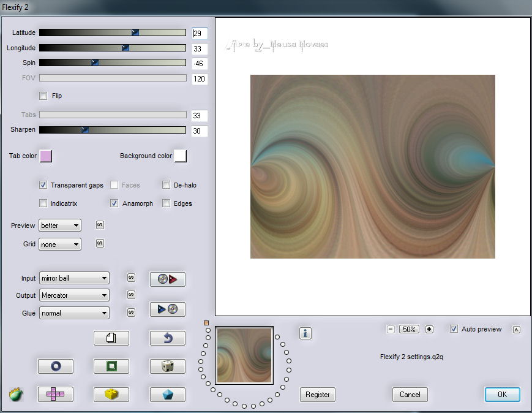
Task: Click the green flaming orb logo icon
Action: tap(16, 395)
